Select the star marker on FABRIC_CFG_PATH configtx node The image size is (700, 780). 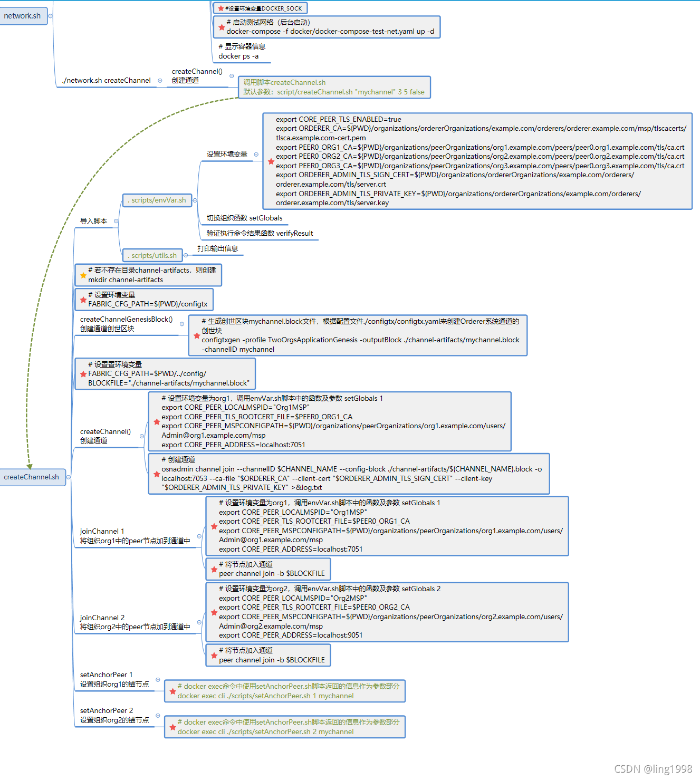(83, 300)
